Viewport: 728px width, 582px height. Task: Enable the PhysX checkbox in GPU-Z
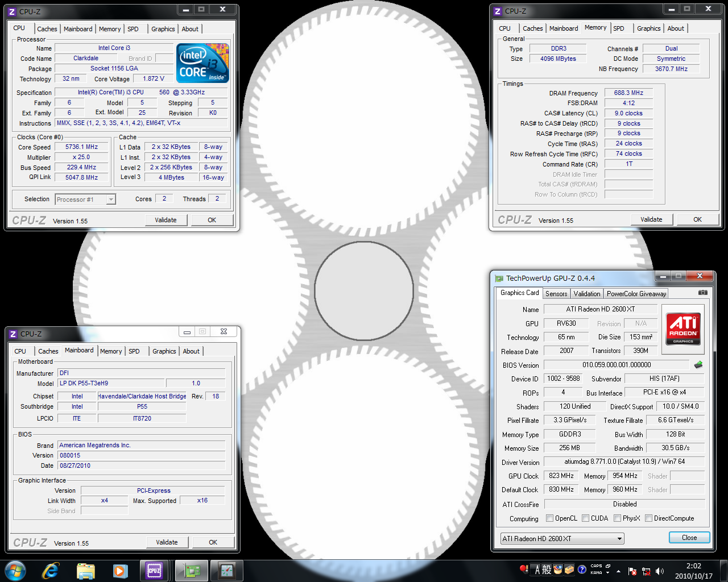(x=617, y=518)
